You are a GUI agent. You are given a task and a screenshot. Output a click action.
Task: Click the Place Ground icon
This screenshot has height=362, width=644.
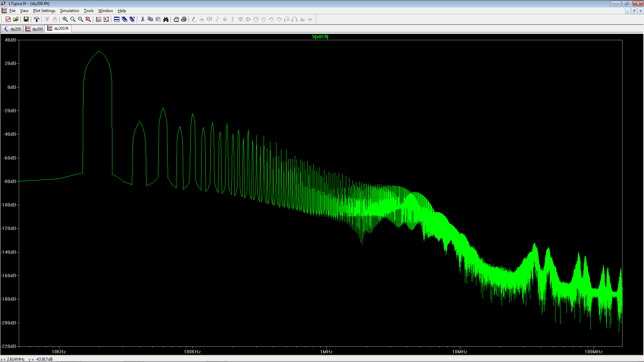click(x=202, y=19)
